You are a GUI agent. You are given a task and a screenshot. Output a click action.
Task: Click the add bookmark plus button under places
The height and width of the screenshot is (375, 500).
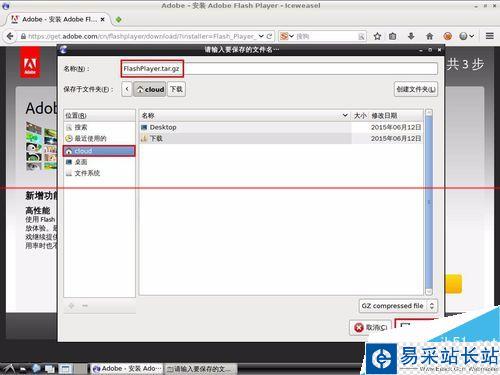click(71, 306)
